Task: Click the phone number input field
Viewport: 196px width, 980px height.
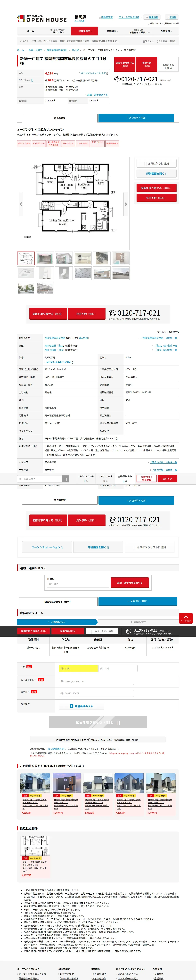Action: point(96,694)
